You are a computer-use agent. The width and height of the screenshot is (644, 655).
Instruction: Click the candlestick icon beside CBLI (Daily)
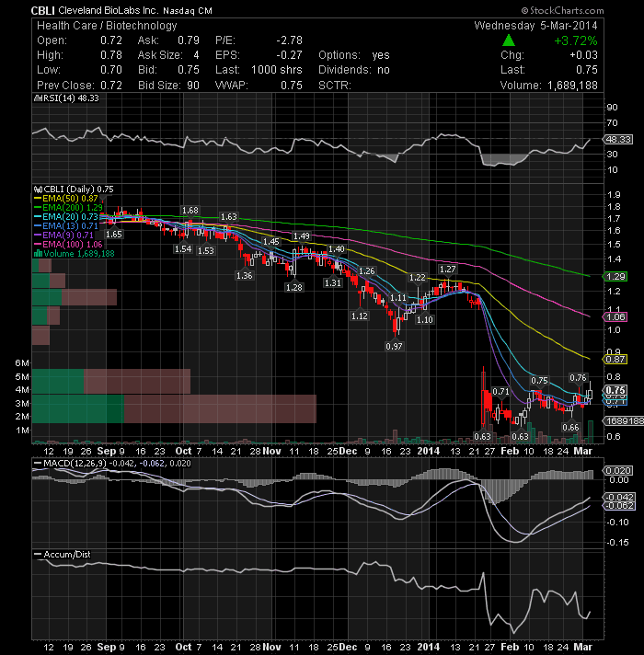pyautogui.click(x=38, y=190)
